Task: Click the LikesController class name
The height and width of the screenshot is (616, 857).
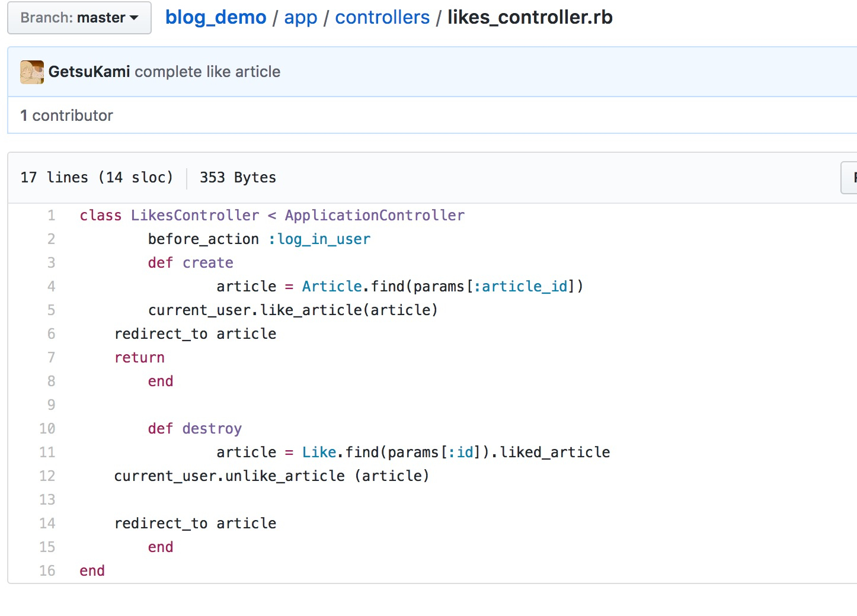Action: [195, 215]
